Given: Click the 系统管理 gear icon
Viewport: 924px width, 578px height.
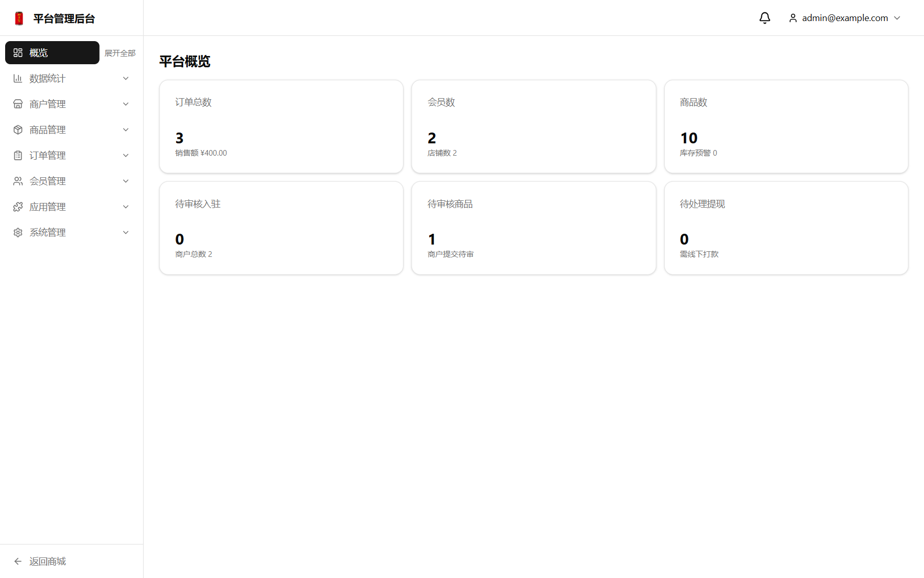Looking at the screenshot, I should [x=18, y=232].
